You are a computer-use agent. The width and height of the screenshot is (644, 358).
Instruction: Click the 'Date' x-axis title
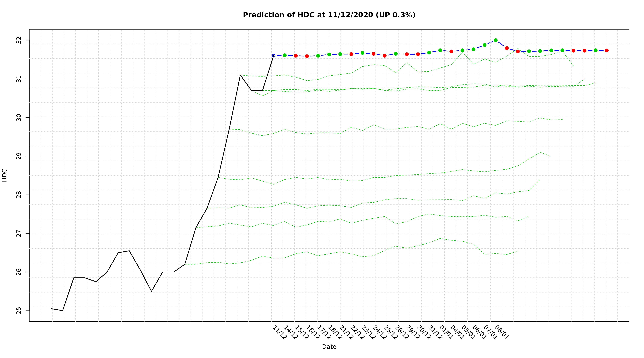[329, 347]
